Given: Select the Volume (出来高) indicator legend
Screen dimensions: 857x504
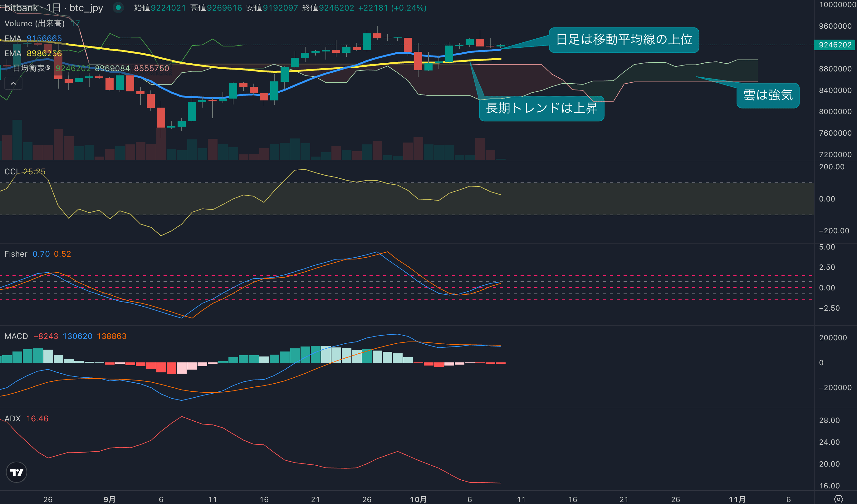Looking at the screenshot, I should click(x=34, y=23).
